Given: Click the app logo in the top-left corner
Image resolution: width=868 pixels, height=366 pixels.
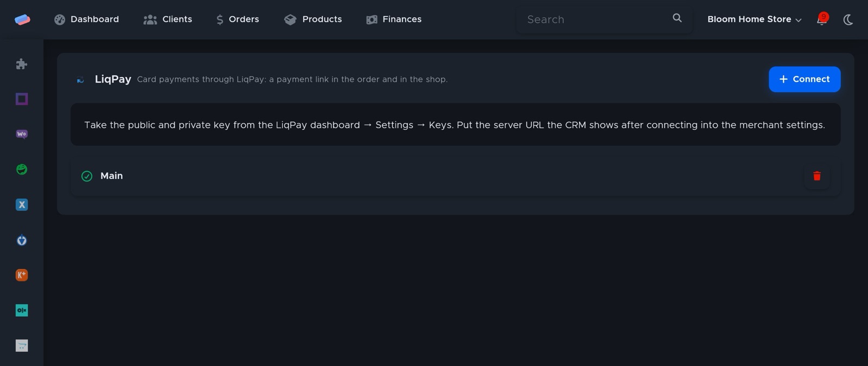Looking at the screenshot, I should click(x=22, y=20).
